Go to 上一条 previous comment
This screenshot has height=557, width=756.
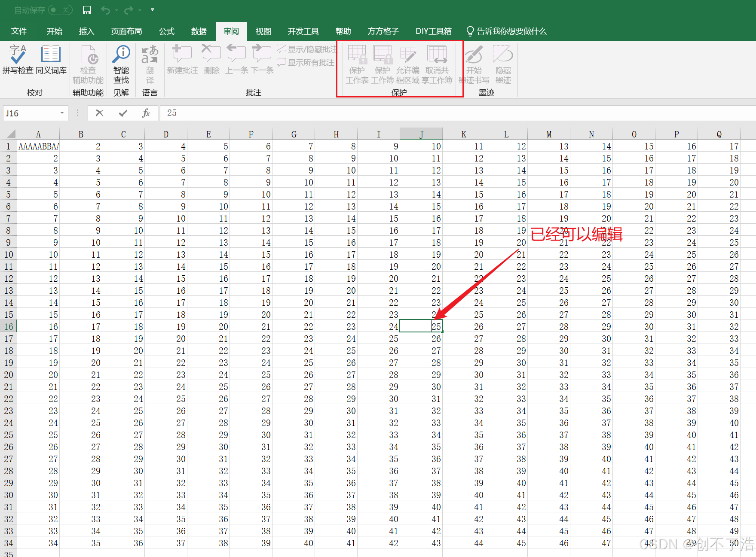pos(237,59)
